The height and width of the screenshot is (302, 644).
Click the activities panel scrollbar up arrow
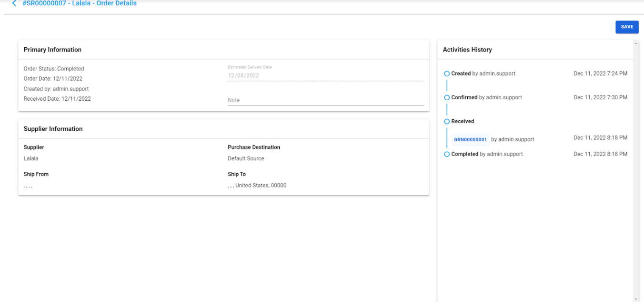636,43
